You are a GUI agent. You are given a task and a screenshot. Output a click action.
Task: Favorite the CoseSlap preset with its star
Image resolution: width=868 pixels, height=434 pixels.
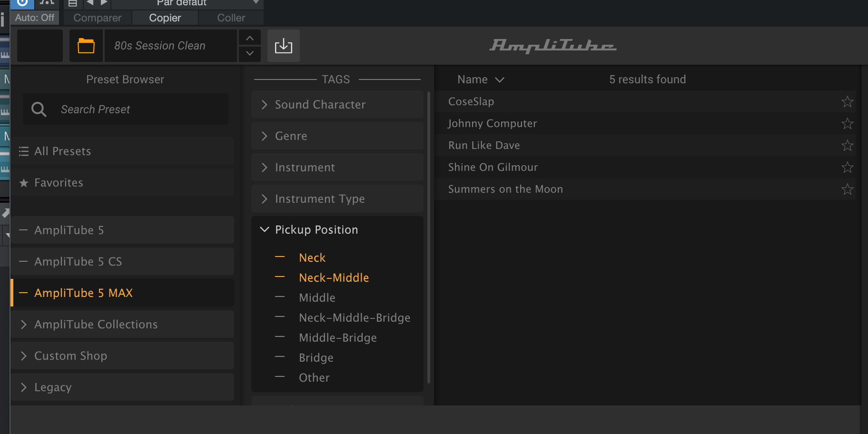847,101
